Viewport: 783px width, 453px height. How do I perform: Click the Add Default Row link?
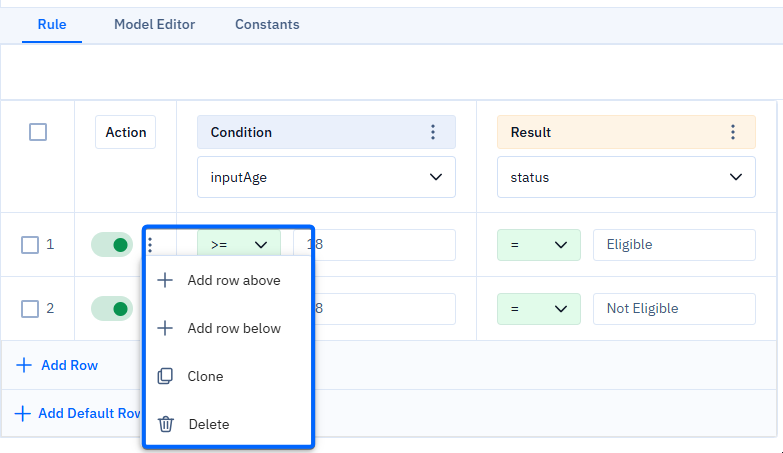point(78,414)
